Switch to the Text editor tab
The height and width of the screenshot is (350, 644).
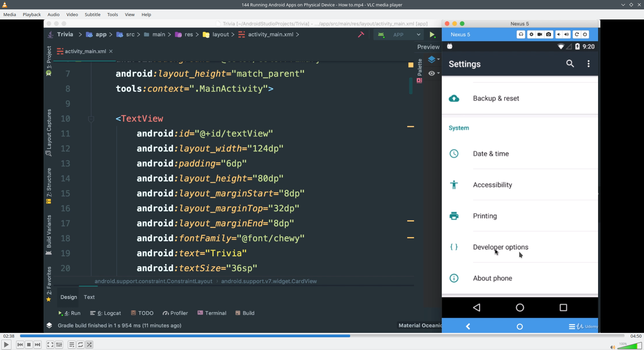89,297
